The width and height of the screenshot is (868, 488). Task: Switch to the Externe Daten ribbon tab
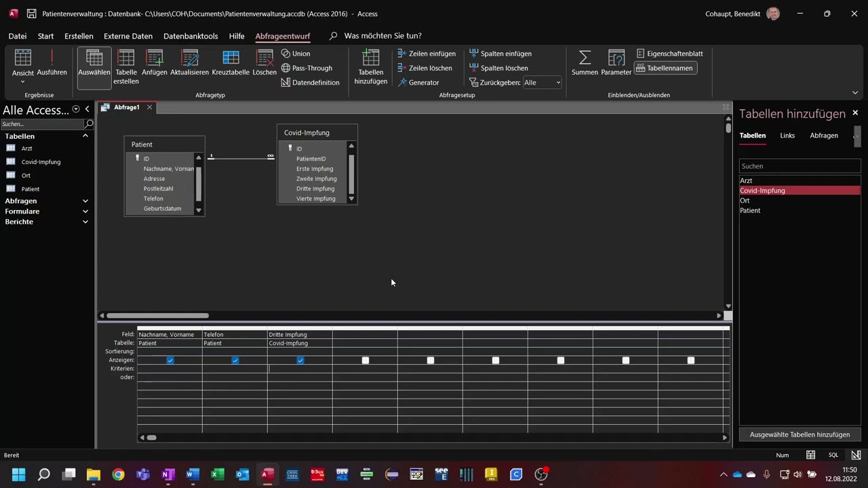[128, 36]
